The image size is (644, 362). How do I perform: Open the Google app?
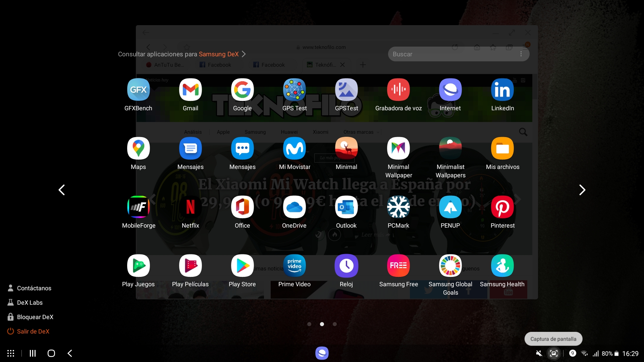(242, 90)
